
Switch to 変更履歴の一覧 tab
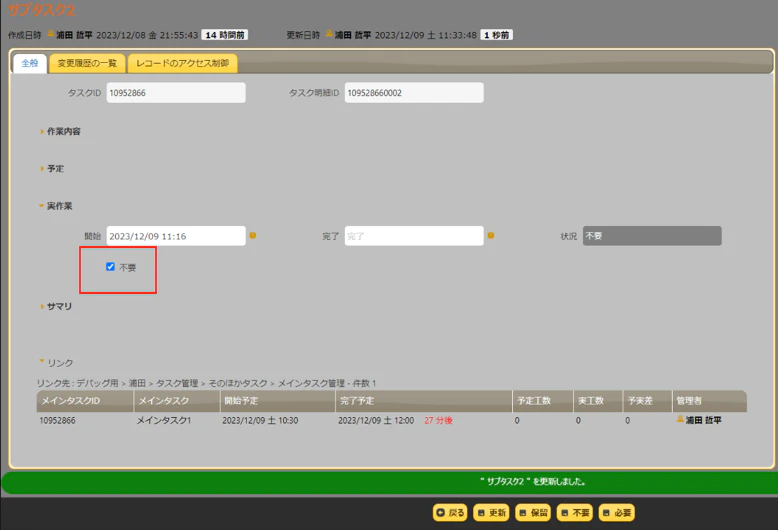coord(87,64)
